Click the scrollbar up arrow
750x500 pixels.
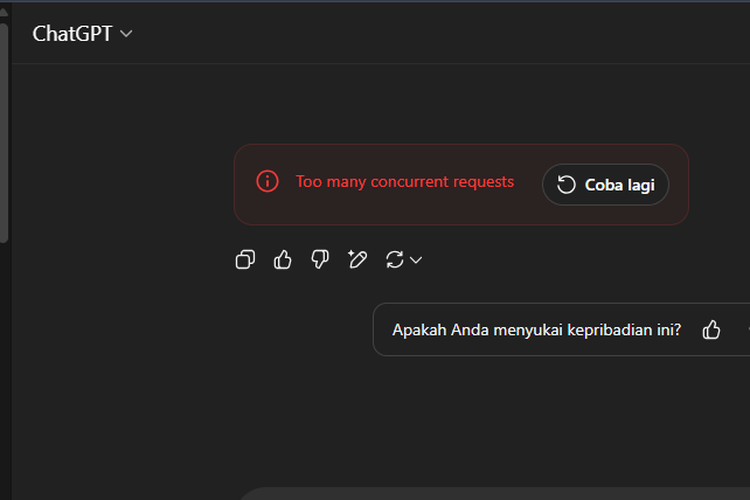[x=4, y=12]
